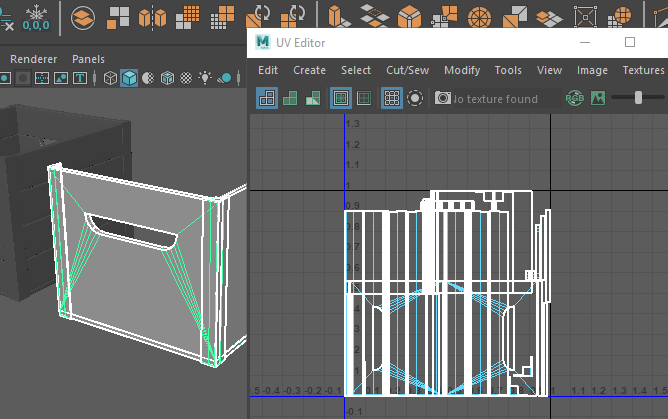Toggle wireframe display in viewport toolbar

tap(110, 78)
